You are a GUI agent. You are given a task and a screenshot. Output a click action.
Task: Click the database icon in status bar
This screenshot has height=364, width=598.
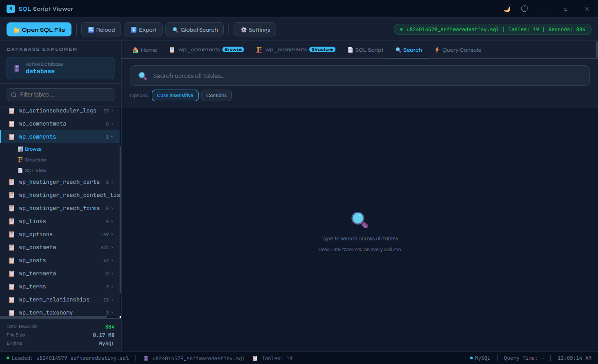(x=146, y=358)
